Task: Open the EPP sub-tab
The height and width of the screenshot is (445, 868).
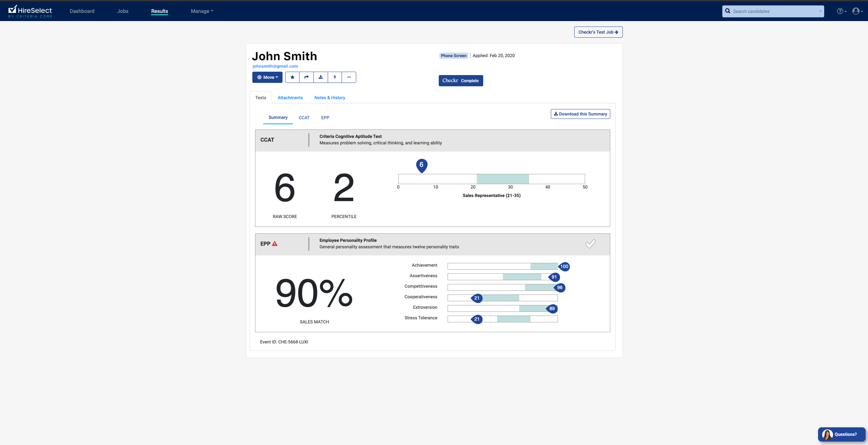Action: pyautogui.click(x=325, y=118)
